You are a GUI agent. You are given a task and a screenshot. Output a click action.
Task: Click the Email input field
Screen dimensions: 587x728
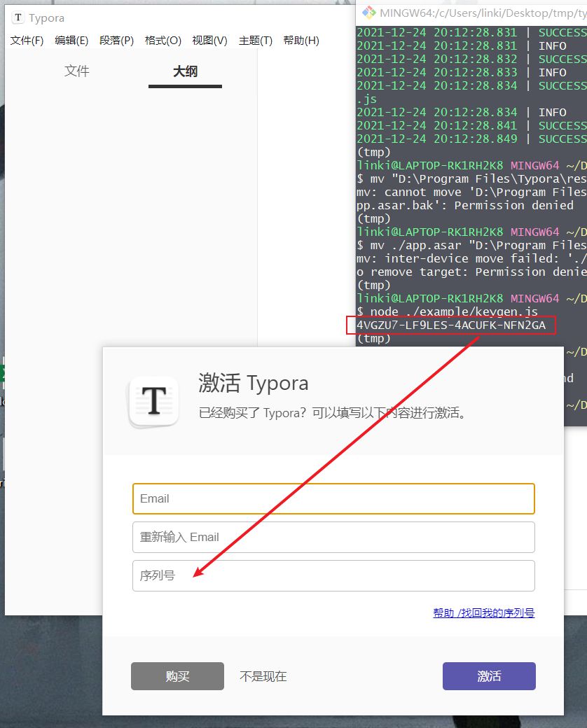[x=333, y=498]
